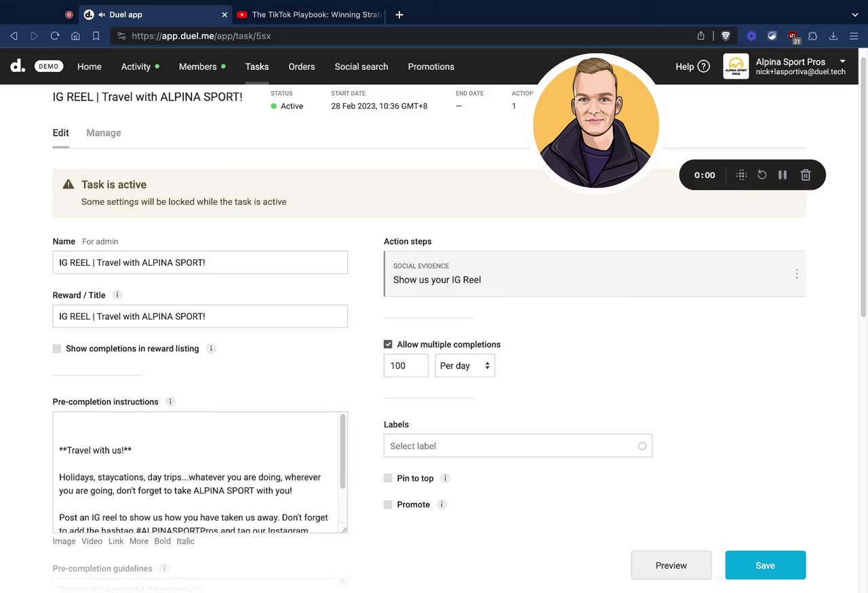Switch to The TikTok Playbook tab
868x593 pixels.
[x=310, y=14]
